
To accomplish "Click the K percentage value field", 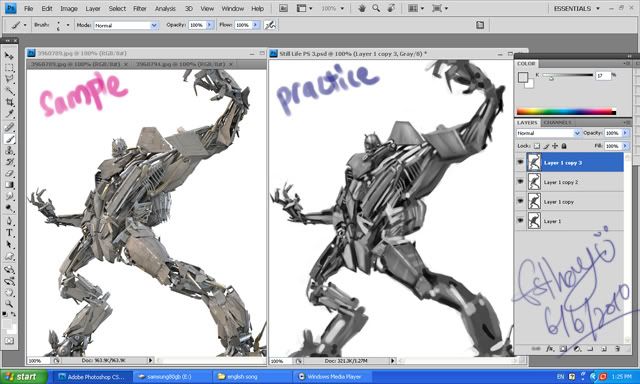I will click(x=603, y=75).
